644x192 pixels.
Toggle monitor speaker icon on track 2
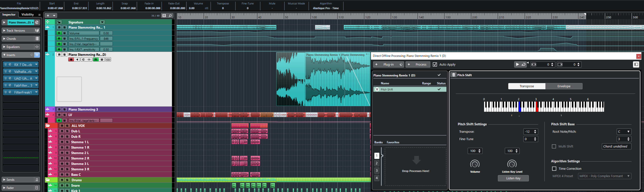pyautogui.click(x=77, y=60)
